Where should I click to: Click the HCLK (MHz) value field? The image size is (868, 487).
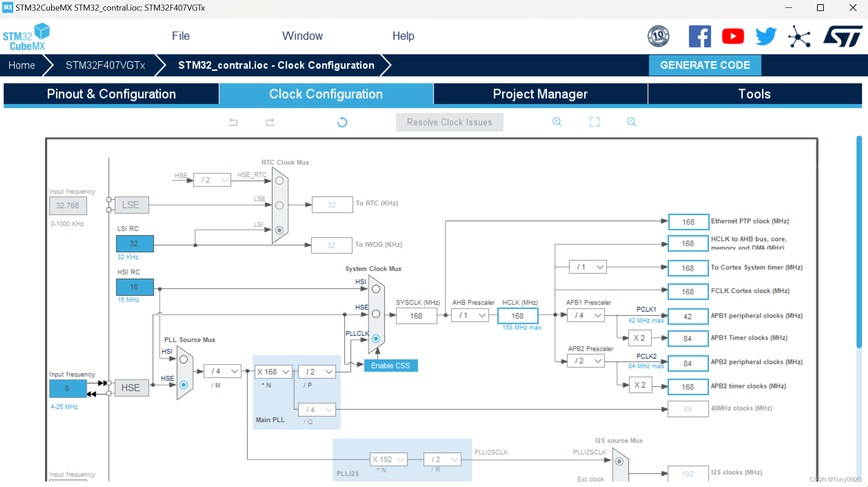(517, 316)
